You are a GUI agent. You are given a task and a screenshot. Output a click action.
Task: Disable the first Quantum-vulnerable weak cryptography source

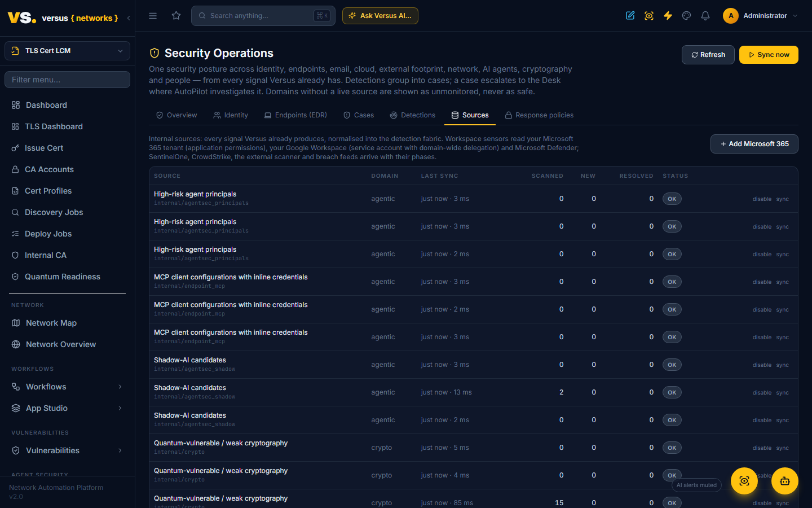click(x=762, y=448)
